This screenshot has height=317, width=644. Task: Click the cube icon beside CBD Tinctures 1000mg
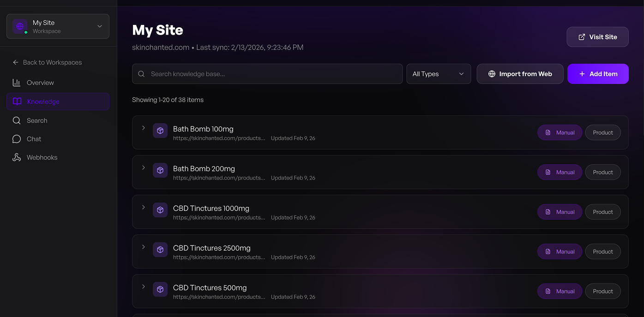160,210
